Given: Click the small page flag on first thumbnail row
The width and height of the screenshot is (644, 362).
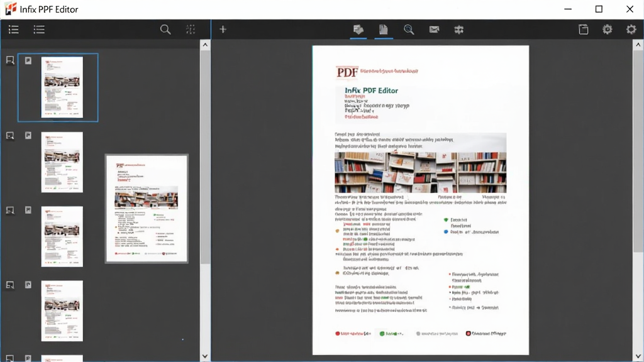Looking at the screenshot, I should pos(28,61).
